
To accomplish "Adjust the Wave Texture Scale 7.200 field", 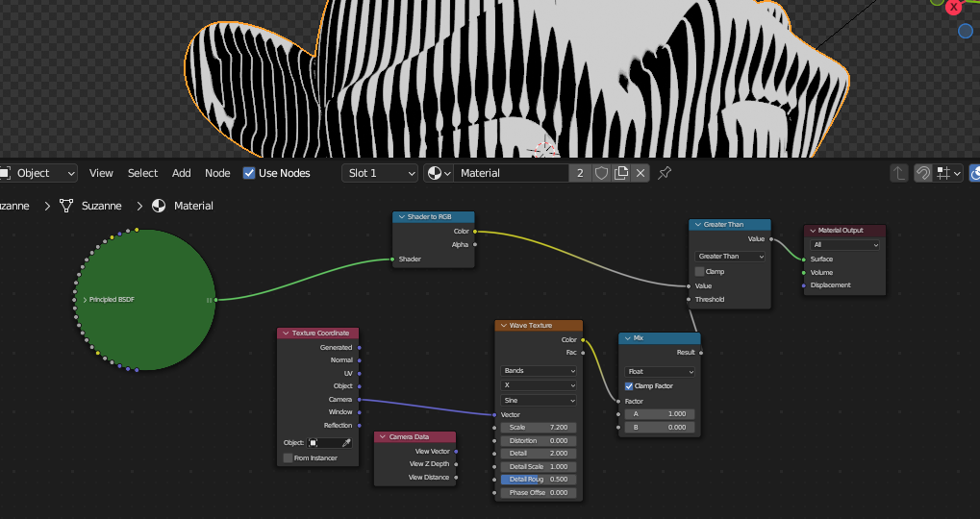I will pyautogui.click(x=539, y=428).
